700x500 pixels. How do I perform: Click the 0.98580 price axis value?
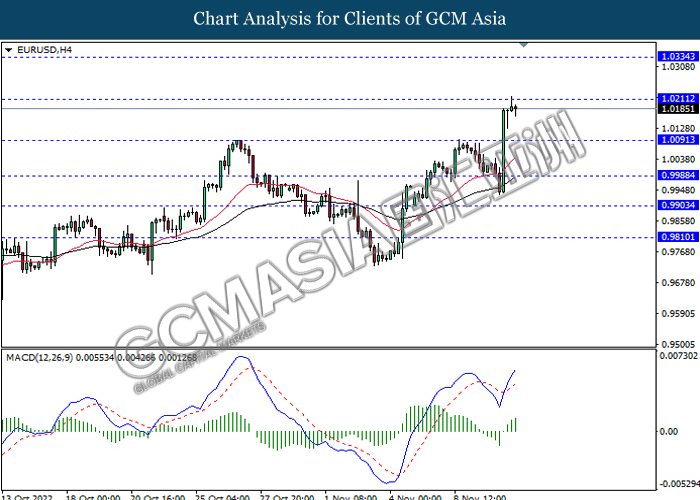(x=679, y=221)
